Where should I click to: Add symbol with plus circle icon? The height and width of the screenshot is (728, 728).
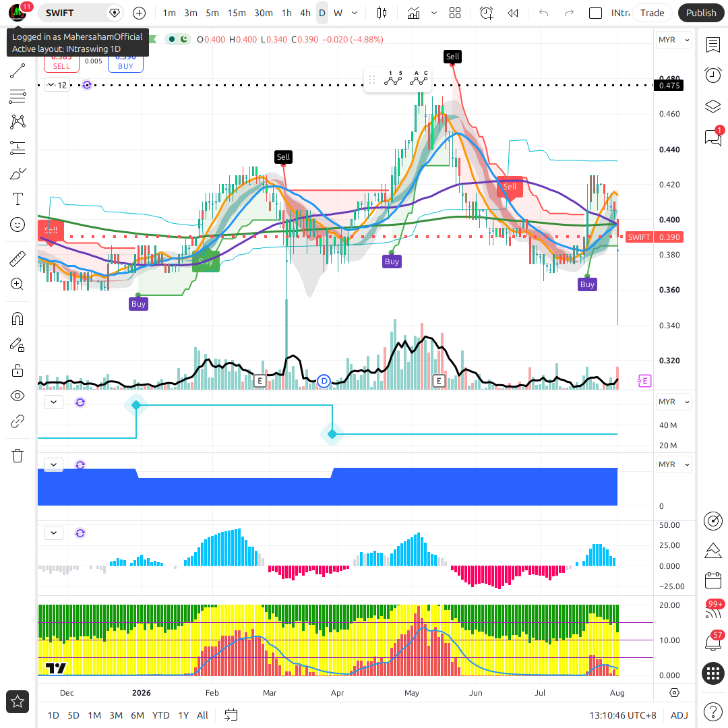(139, 13)
